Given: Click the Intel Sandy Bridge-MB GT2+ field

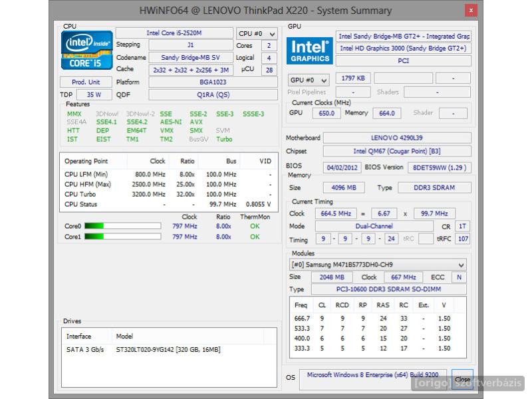Looking at the screenshot, I should tap(404, 37).
